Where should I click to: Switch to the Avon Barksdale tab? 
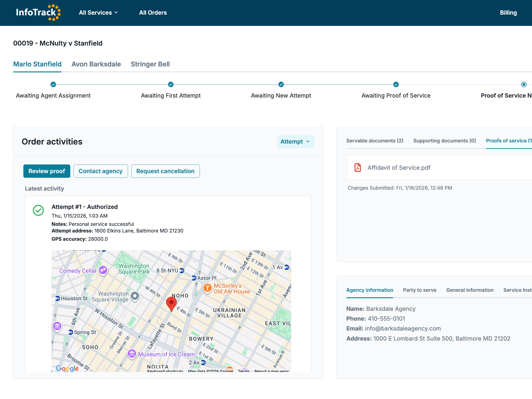[x=96, y=64]
